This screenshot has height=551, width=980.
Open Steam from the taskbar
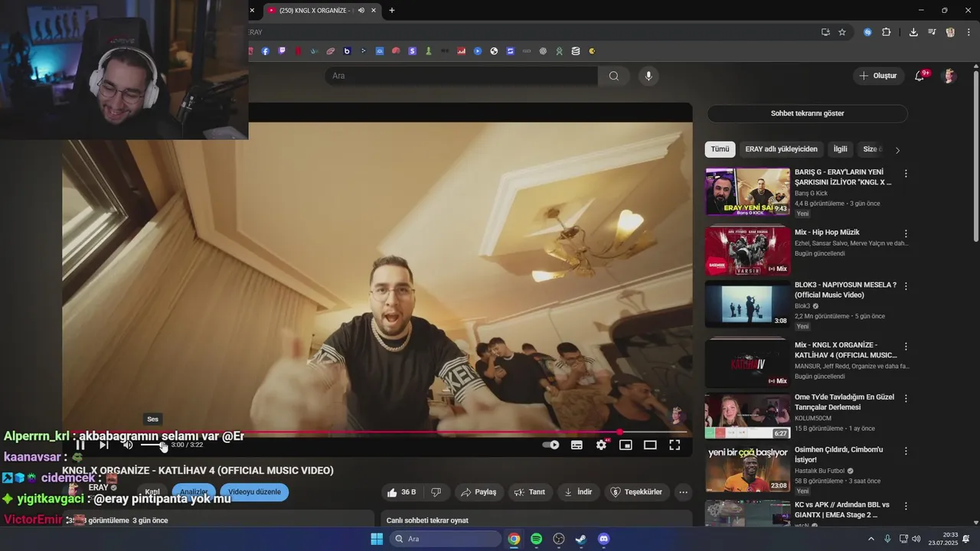pos(581,539)
